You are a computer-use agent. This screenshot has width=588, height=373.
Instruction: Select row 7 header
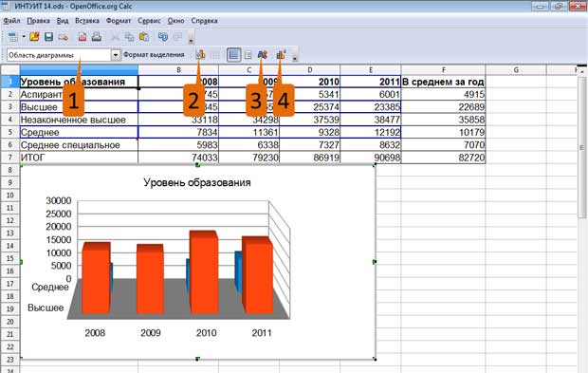click(10, 158)
